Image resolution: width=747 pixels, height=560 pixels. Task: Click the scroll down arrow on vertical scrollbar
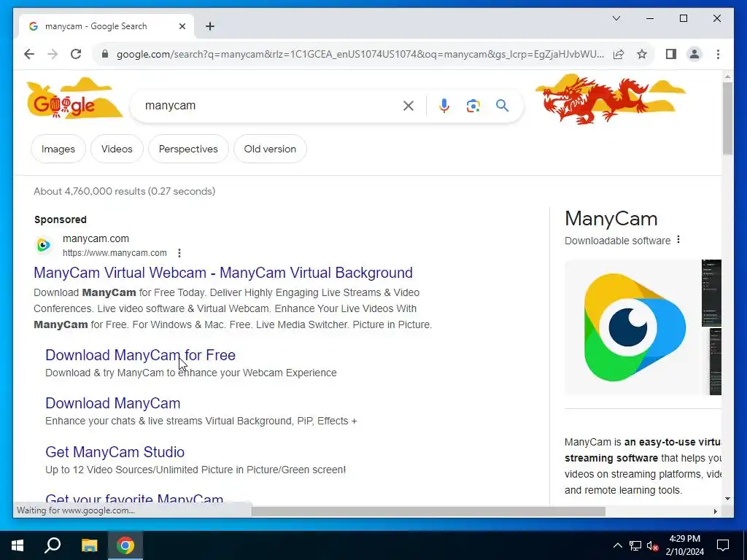click(727, 499)
